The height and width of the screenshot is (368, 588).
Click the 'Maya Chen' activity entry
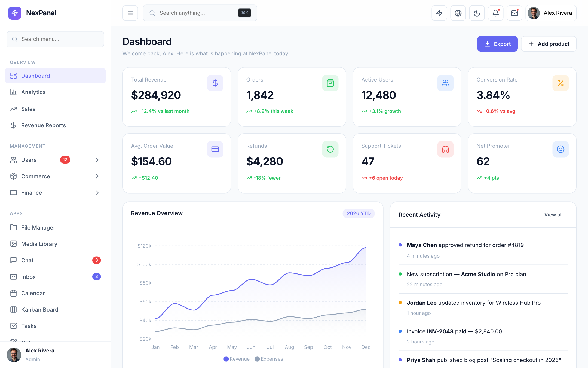[483, 250]
